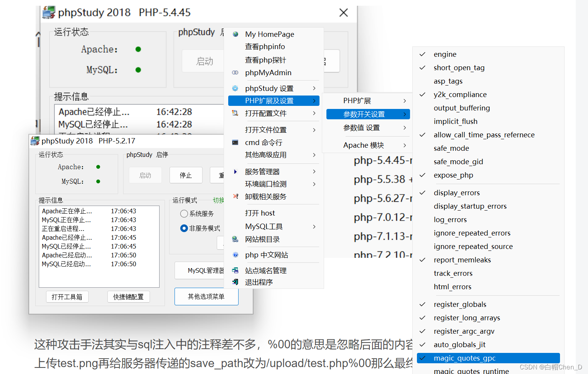Click the MySQL管理器 button
Viewport: 588px width, 374px height.
tap(200, 270)
